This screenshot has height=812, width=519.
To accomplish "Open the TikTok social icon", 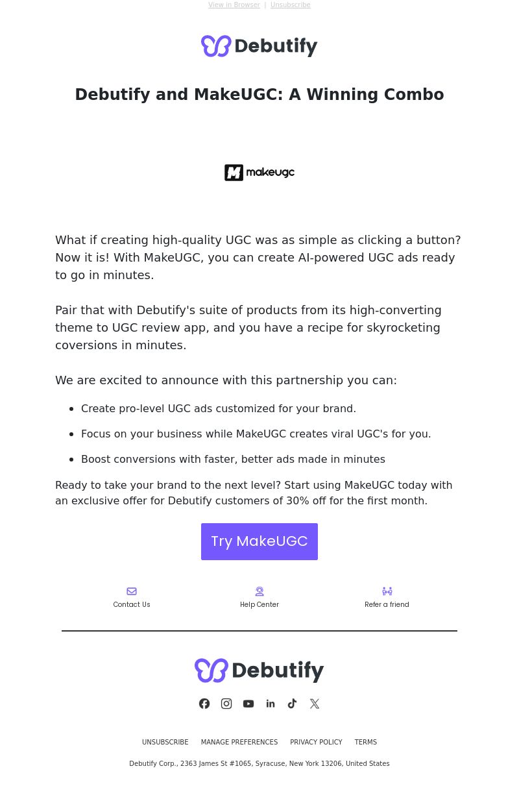I will (x=293, y=704).
